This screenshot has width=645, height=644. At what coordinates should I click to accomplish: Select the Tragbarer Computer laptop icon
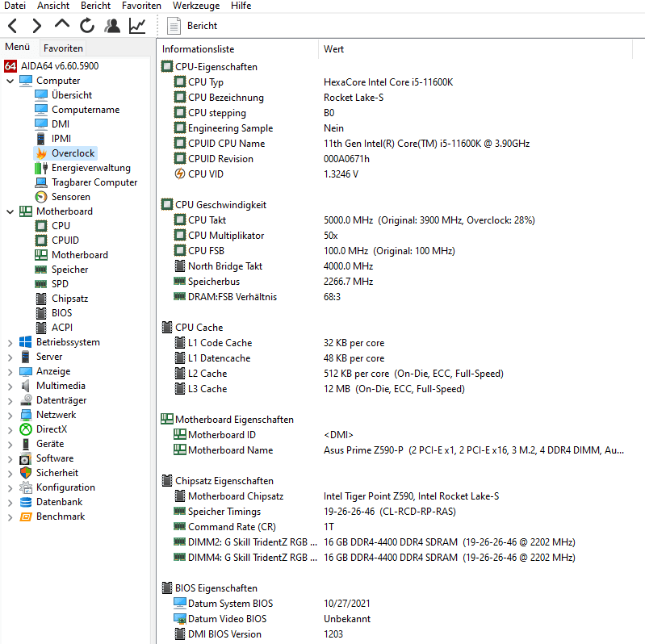tap(41, 182)
